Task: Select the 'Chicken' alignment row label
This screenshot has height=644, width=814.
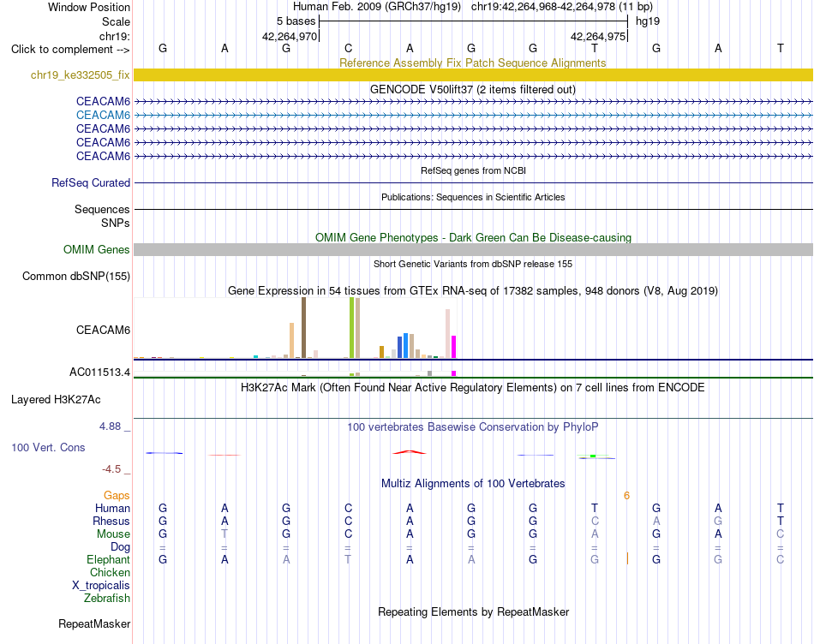Action: coord(110,572)
